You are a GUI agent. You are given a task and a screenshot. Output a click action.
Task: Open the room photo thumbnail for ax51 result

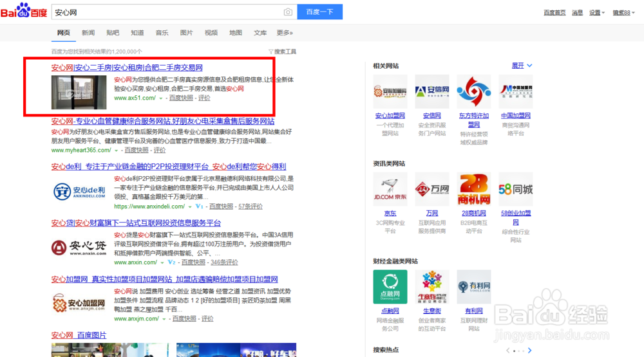pyautogui.click(x=79, y=93)
